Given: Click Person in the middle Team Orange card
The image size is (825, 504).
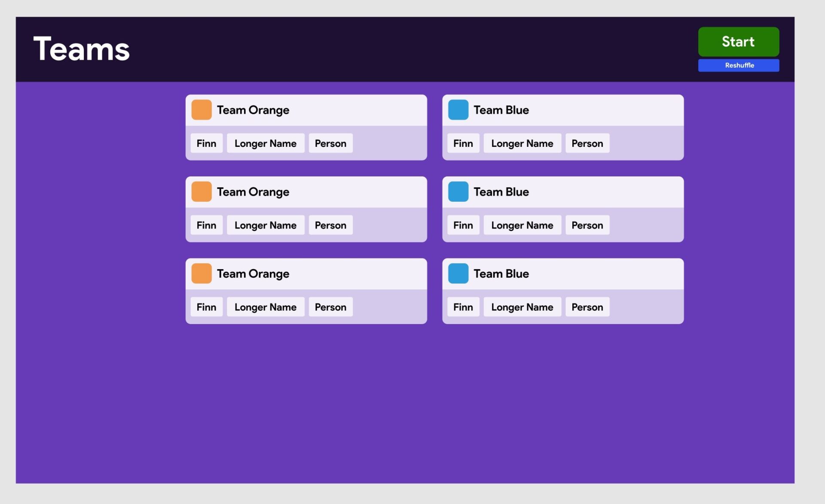Looking at the screenshot, I should pos(330,225).
